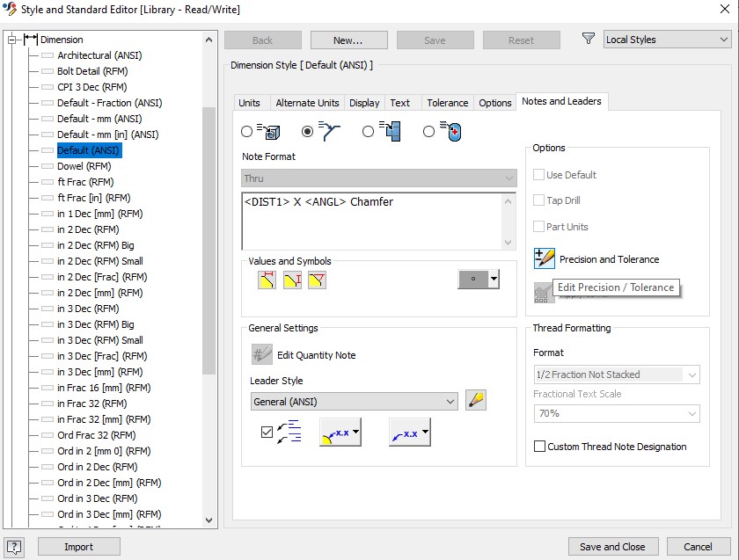The image size is (739, 560).
Task: Click the Import button
Action: click(78, 546)
